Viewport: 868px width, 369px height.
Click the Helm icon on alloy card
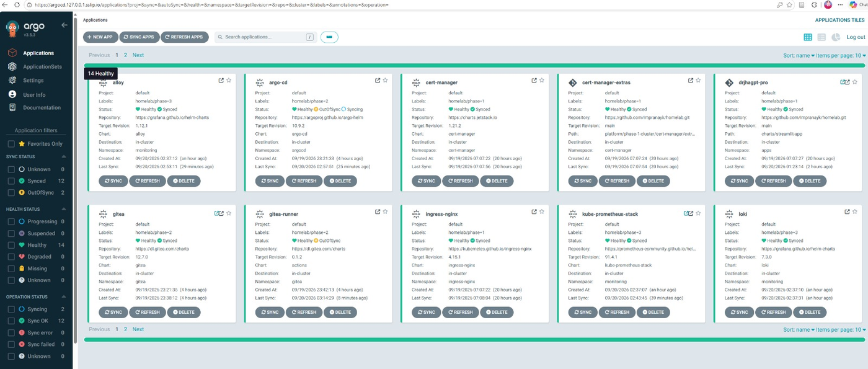tap(103, 82)
